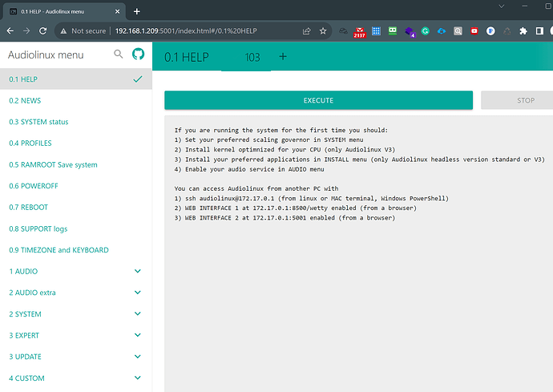This screenshot has width=553, height=392.
Task: Click the share icon in address bar
Action: [x=306, y=30]
